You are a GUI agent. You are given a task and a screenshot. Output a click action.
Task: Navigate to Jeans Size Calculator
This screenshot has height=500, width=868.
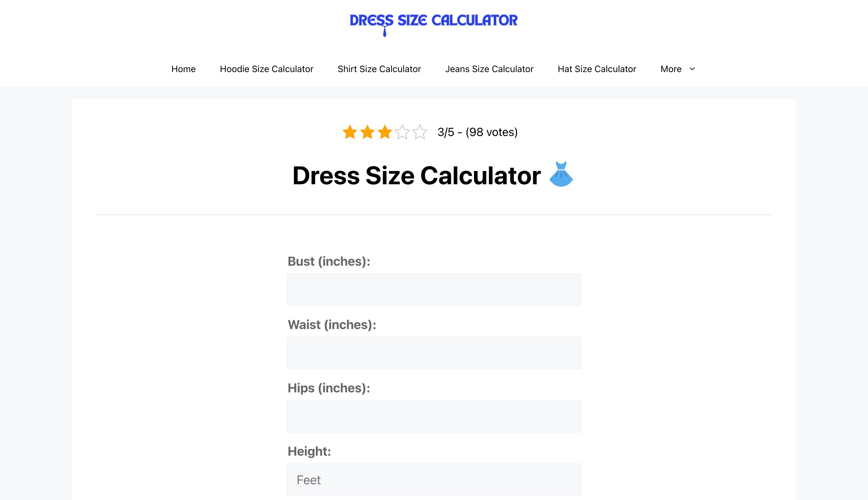(489, 69)
